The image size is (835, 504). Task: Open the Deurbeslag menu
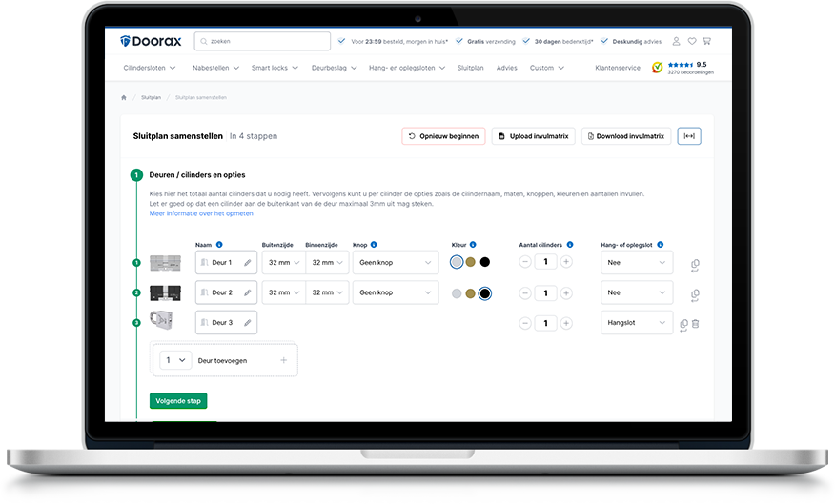334,68
